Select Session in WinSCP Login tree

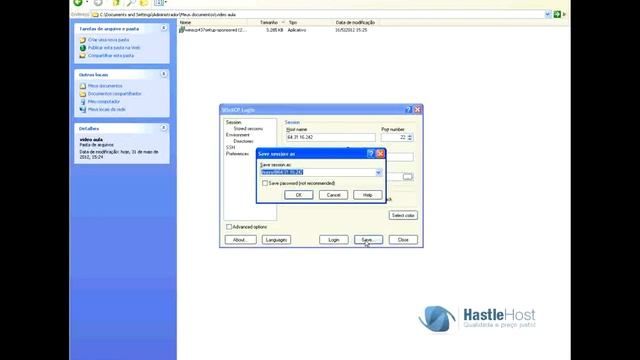[233, 122]
